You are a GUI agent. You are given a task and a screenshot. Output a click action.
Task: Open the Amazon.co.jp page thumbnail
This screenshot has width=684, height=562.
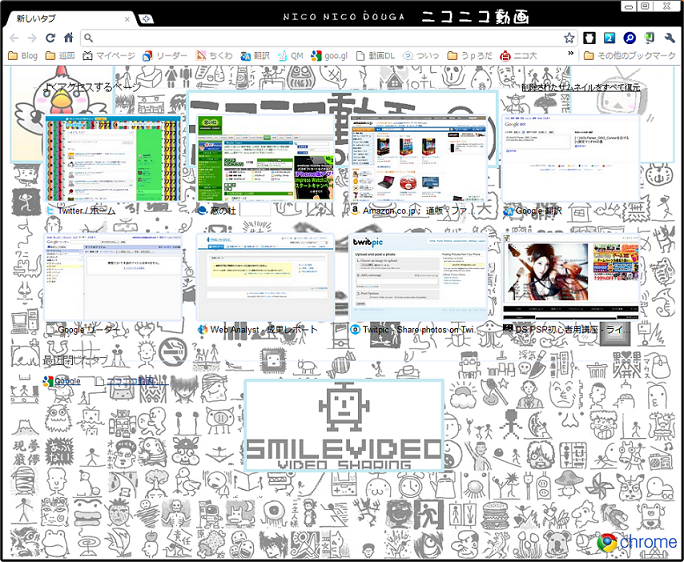tap(418, 158)
